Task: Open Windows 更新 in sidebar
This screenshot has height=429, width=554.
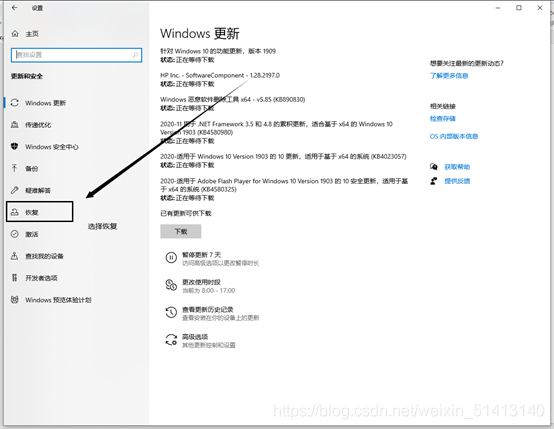Action: (45, 103)
